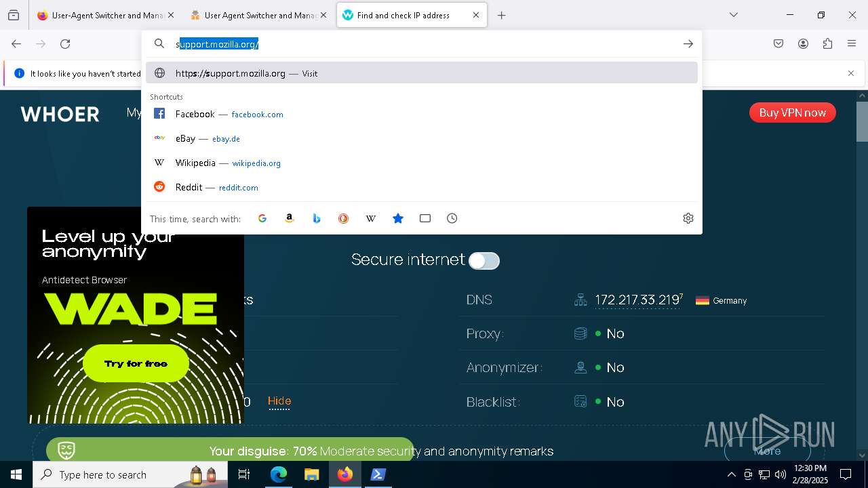Launch Microsoft Edge from taskbar

click(x=279, y=474)
